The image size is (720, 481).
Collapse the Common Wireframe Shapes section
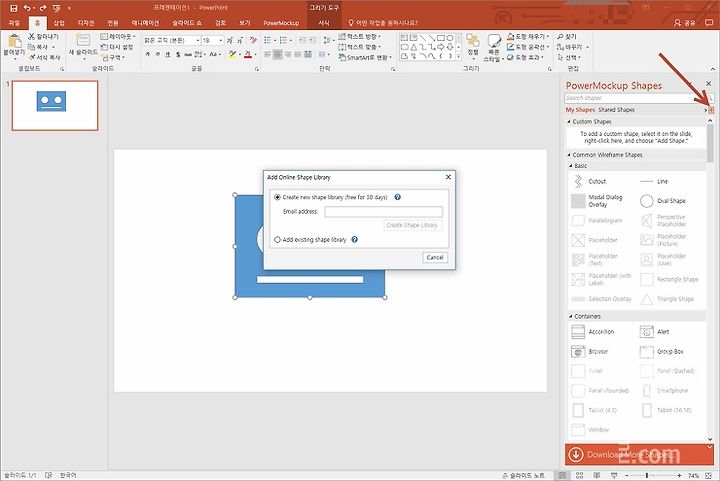point(569,155)
